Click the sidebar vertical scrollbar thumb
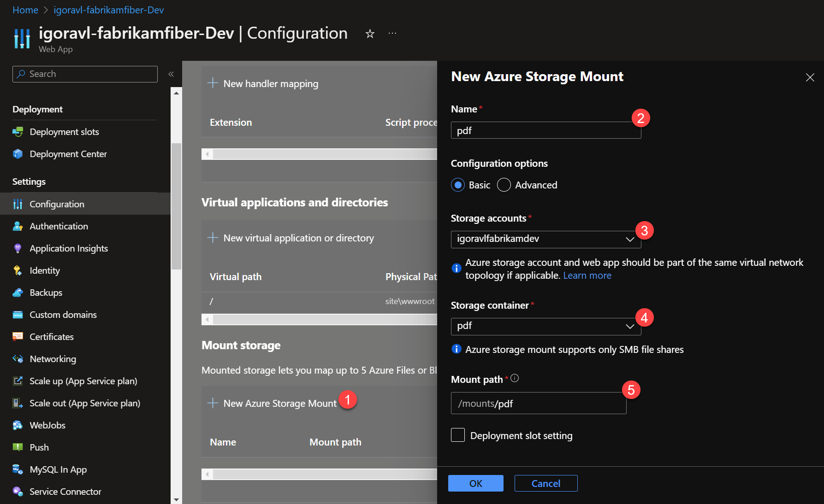Screen dimensions: 824x504 click(176, 206)
